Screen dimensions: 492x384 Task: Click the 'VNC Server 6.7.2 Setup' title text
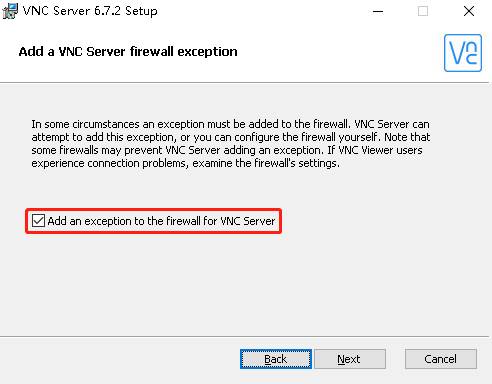tap(90, 11)
